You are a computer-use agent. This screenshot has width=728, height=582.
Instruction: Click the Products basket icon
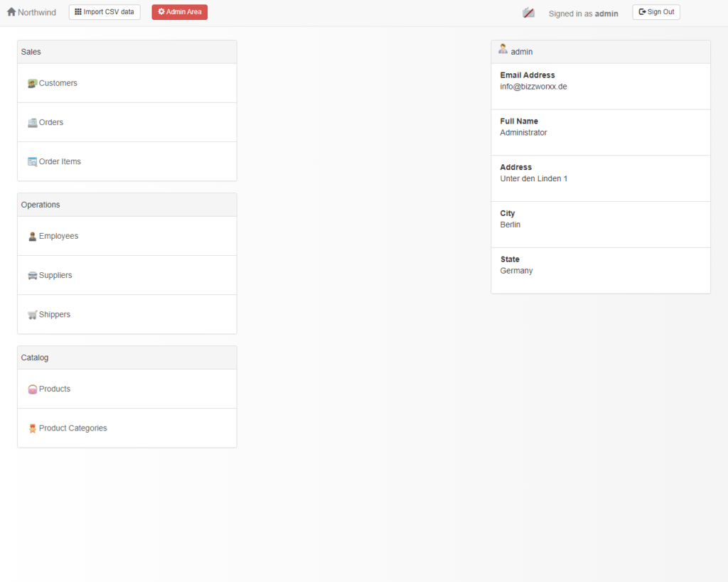(x=32, y=389)
